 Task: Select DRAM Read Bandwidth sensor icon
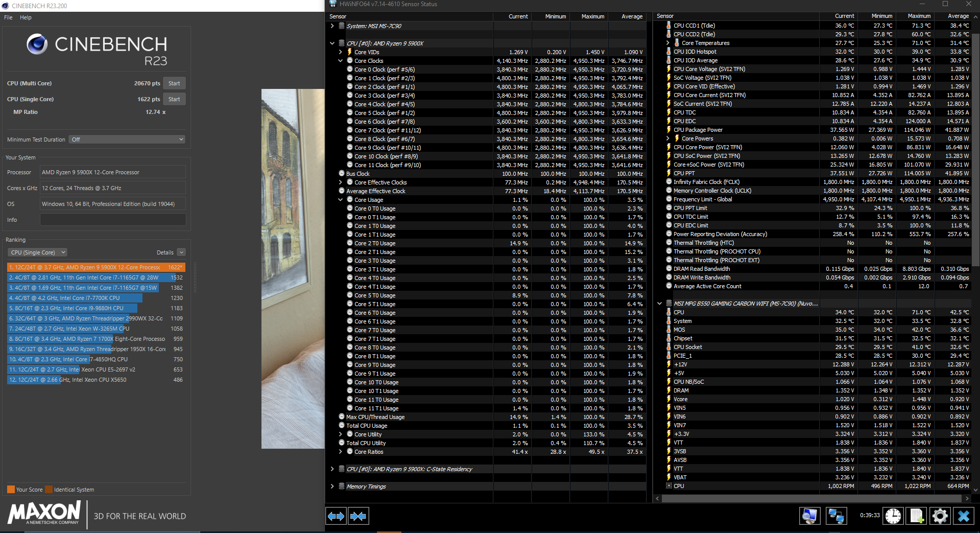(668, 269)
